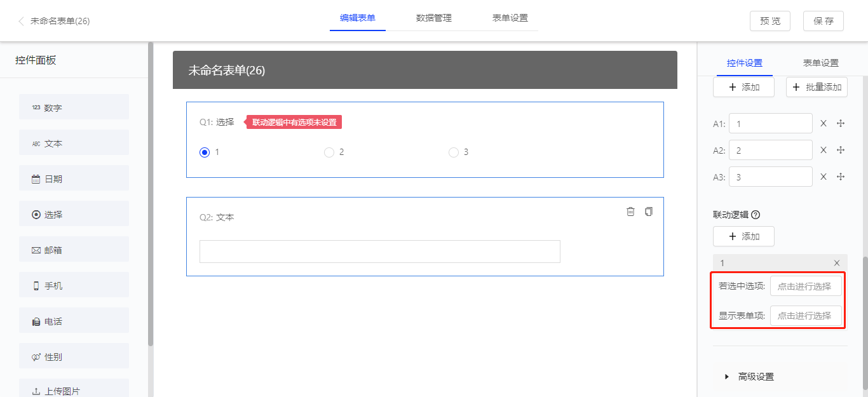Click the help icon beside 联动逻辑
The height and width of the screenshot is (397, 868).
(756, 215)
